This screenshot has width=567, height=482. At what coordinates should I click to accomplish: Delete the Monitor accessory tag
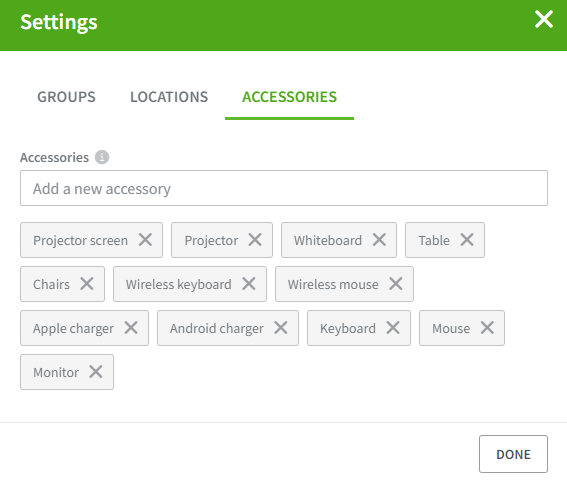coord(96,372)
